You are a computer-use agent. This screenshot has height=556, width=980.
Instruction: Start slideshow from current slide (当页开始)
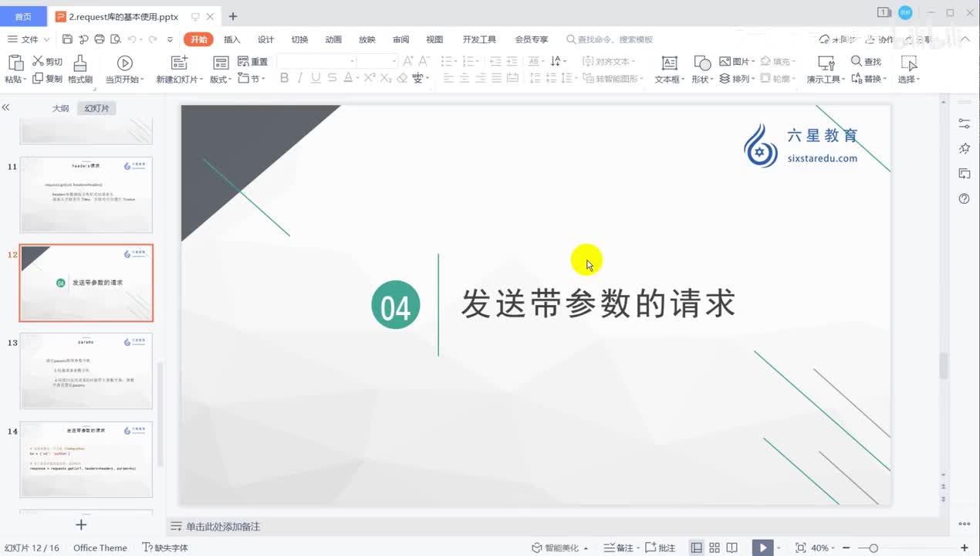124,69
